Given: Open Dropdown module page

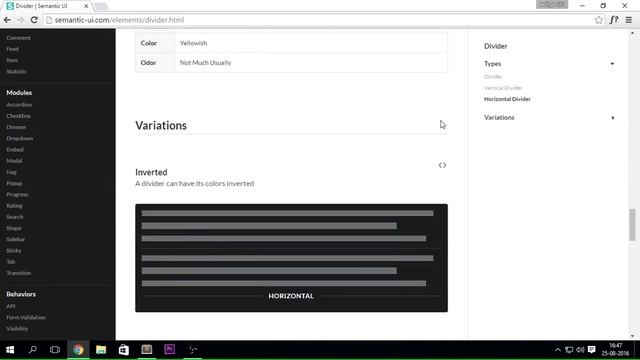Looking at the screenshot, I should point(20,138).
